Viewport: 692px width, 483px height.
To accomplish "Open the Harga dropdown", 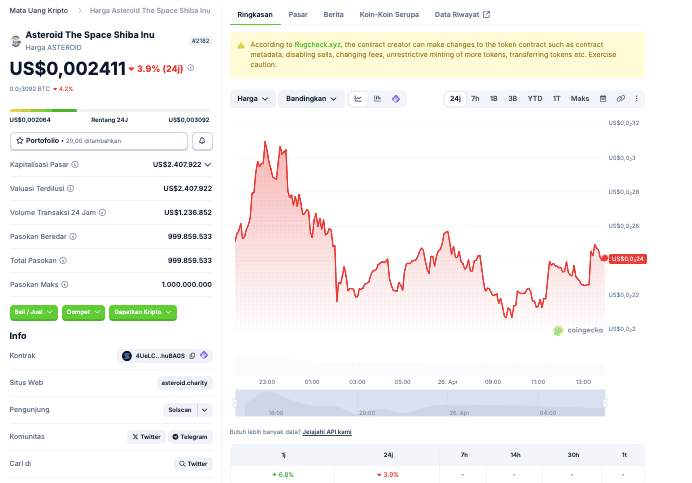I will [253, 99].
